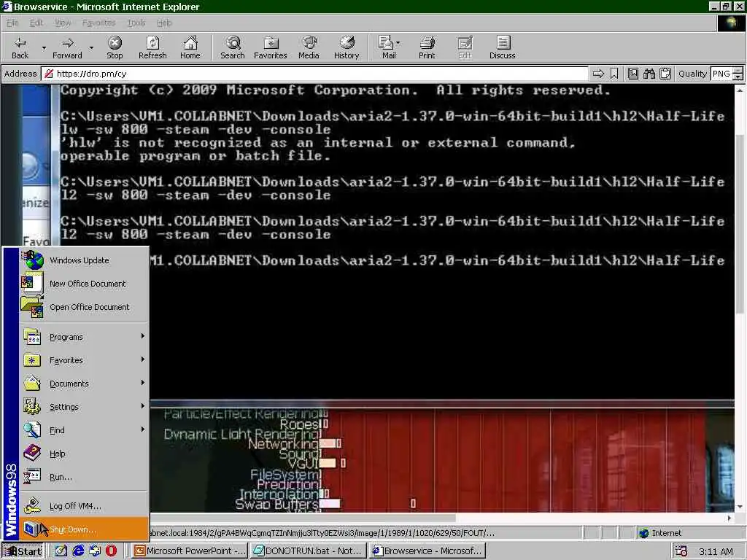Click 'hlw' is not recognized error line
The height and width of the screenshot is (560, 747).
317,142
